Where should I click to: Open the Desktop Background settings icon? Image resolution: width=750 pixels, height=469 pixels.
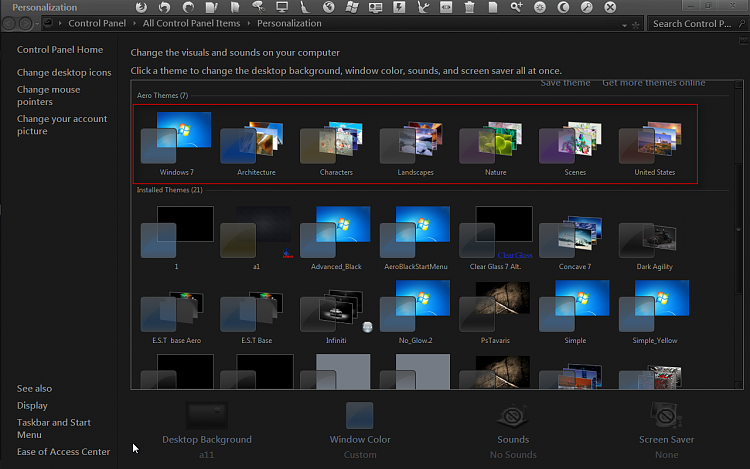pyautogui.click(x=207, y=415)
